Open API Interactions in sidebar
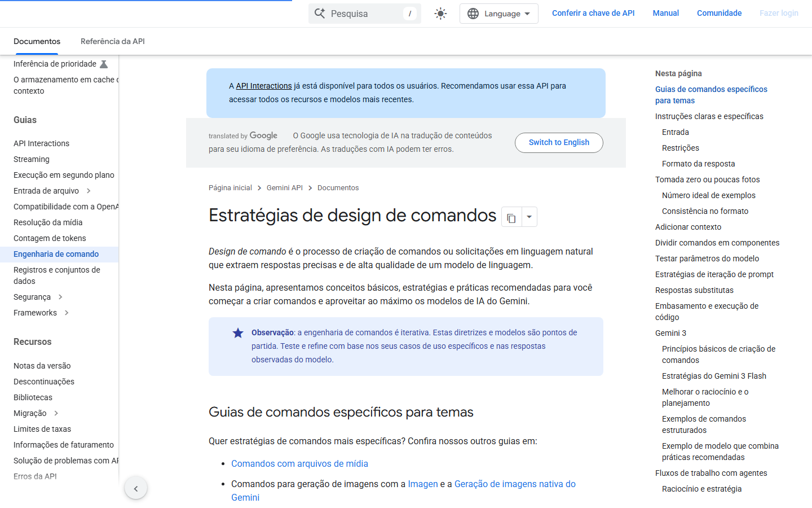 (x=41, y=143)
